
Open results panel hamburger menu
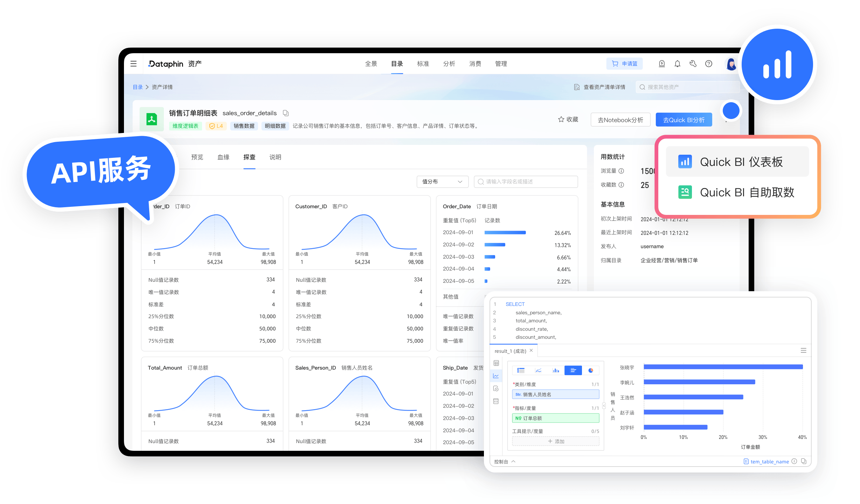pos(803,351)
